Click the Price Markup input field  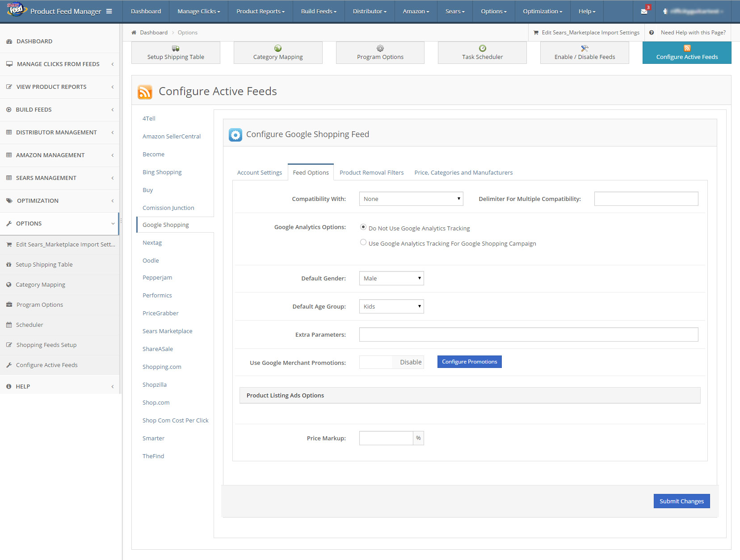386,438
